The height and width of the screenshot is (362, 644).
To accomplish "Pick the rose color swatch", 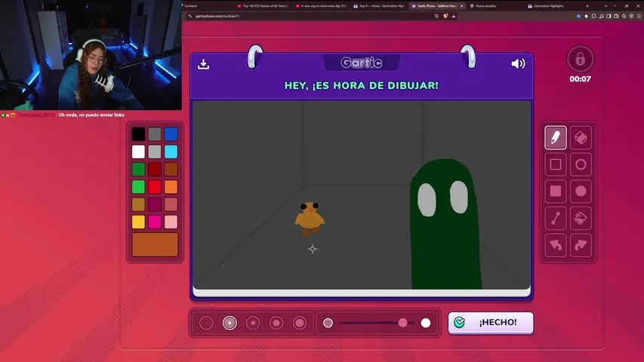I will 171,204.
